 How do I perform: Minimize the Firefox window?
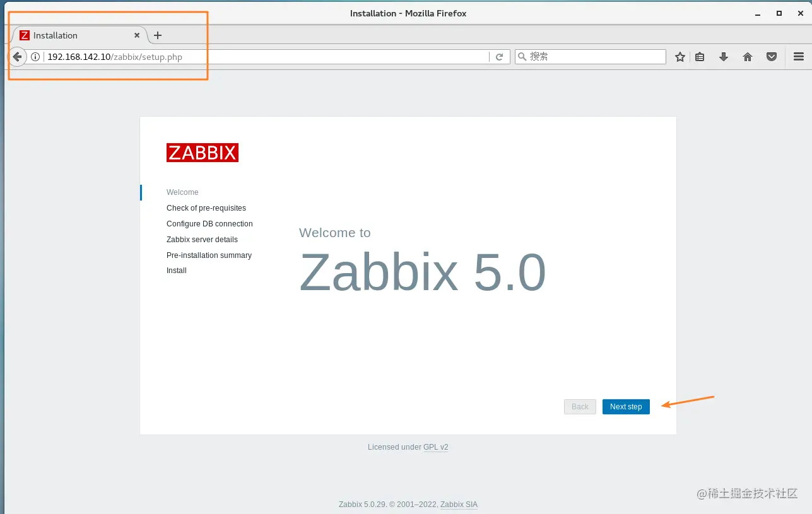(758, 13)
